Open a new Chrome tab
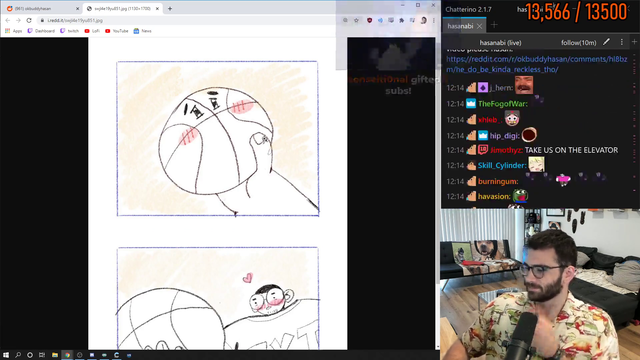This screenshot has width=640, height=360. (x=170, y=9)
